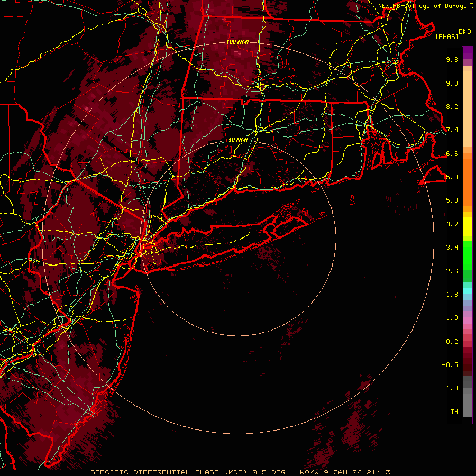Click the "TH" threshold legend label
The height and width of the screenshot is (476, 476).
[454, 412]
